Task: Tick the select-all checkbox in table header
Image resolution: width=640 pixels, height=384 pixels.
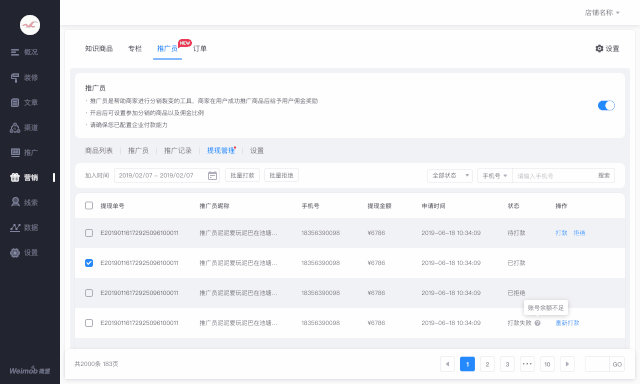Action: pos(89,206)
